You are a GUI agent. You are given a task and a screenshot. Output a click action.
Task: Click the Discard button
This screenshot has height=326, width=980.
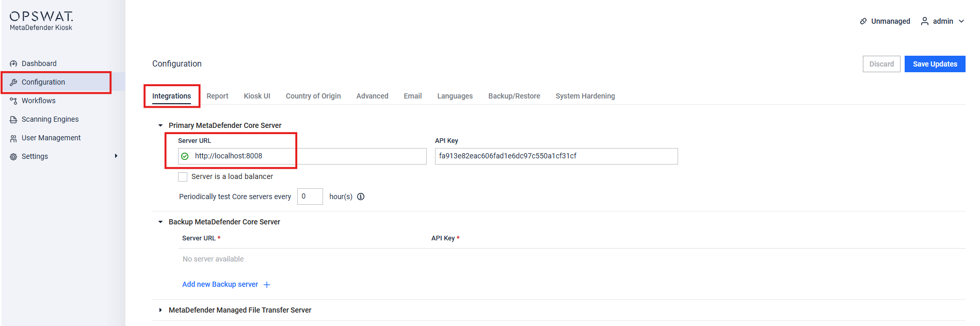881,64
